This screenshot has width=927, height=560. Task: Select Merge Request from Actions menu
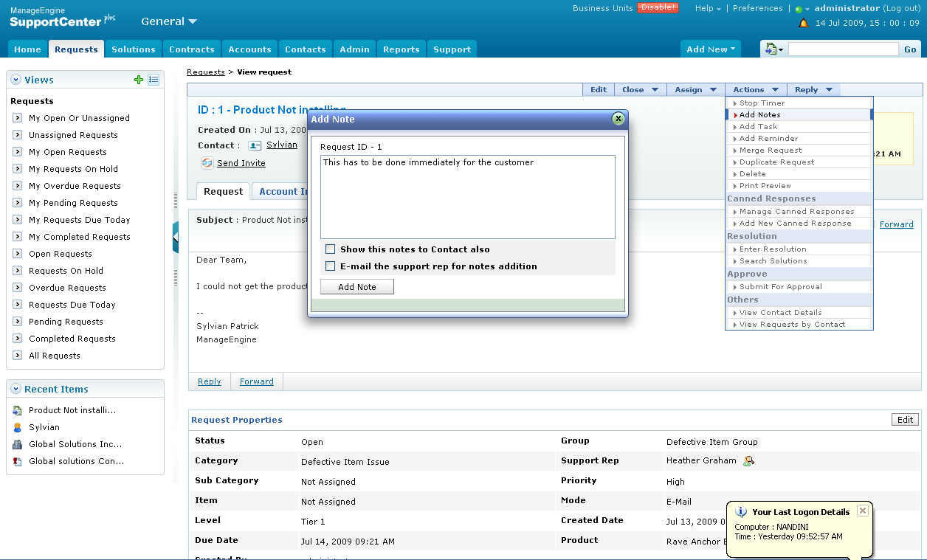coord(771,150)
